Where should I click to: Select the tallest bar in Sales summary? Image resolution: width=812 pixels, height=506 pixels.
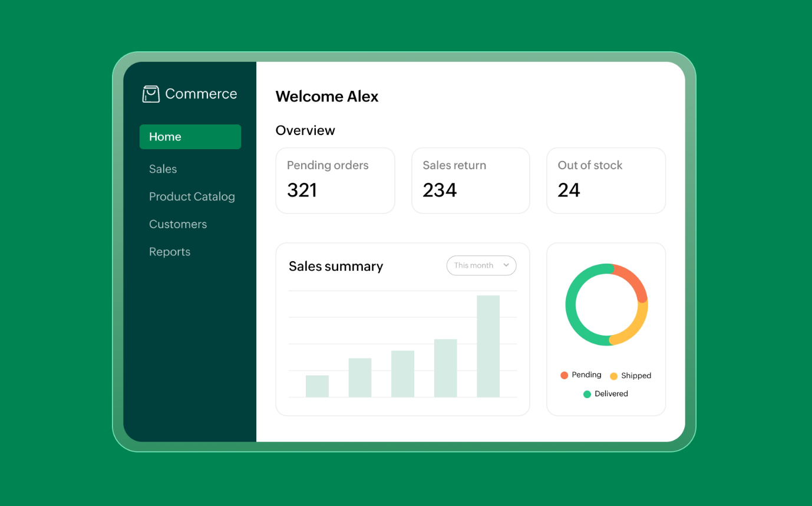488,346
